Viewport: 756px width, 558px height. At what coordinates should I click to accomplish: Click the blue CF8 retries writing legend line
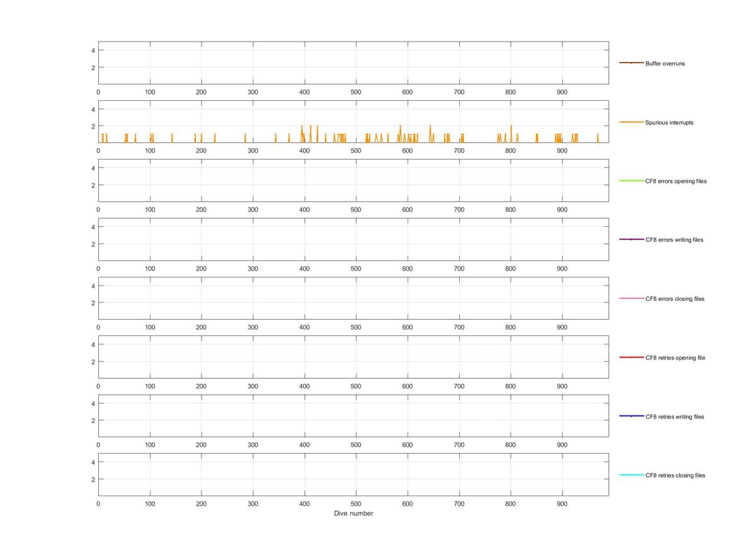click(631, 416)
